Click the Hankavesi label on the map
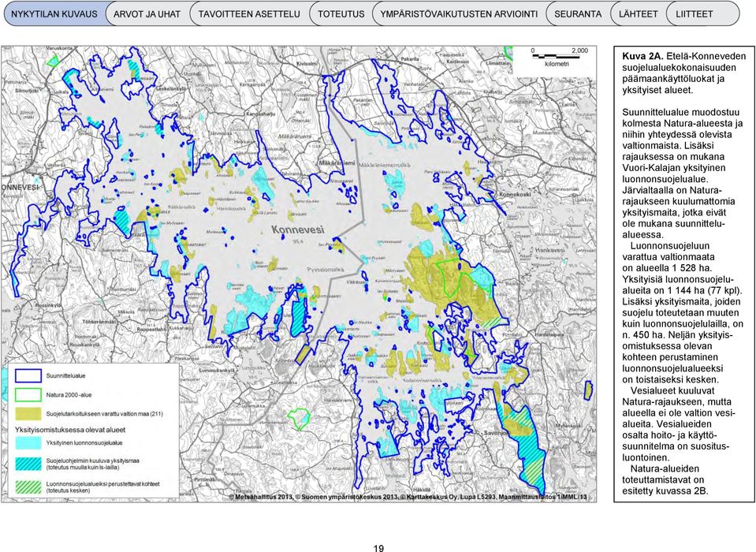 click(549, 250)
